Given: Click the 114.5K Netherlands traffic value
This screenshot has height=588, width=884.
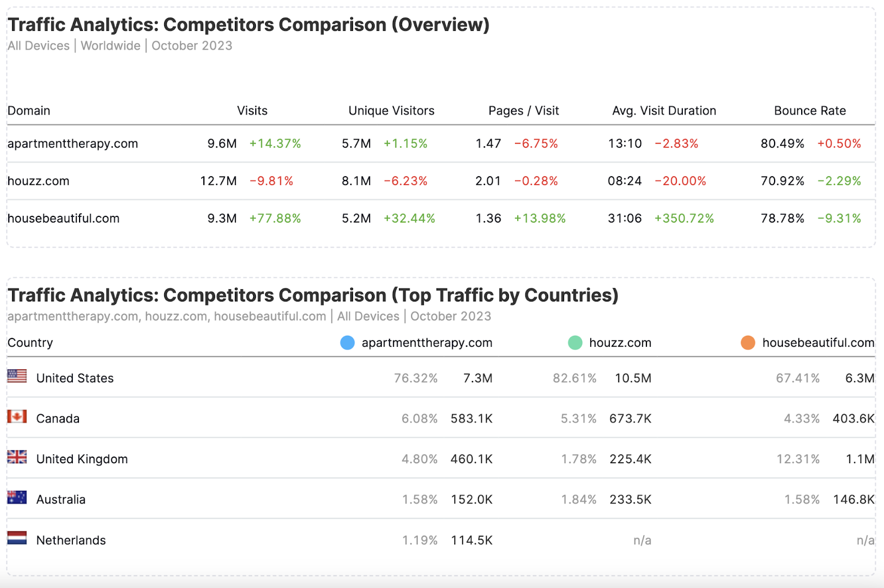Looking at the screenshot, I should click(471, 541).
